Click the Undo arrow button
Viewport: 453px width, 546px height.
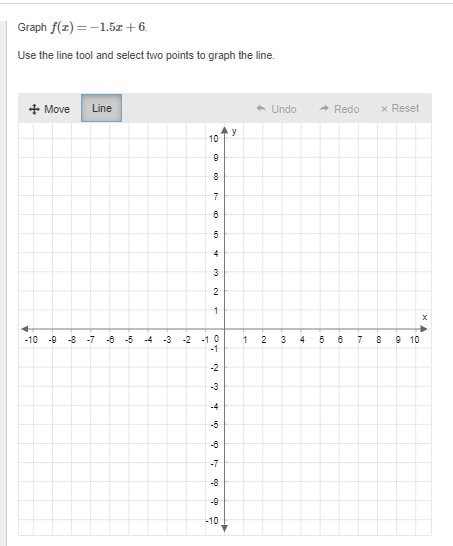tap(276, 109)
